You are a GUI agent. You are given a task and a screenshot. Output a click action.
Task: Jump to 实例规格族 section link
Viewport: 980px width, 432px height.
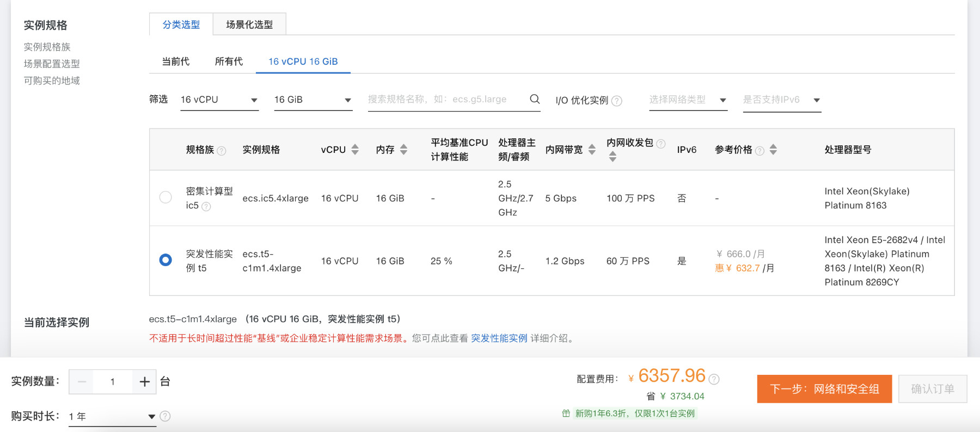(x=47, y=47)
